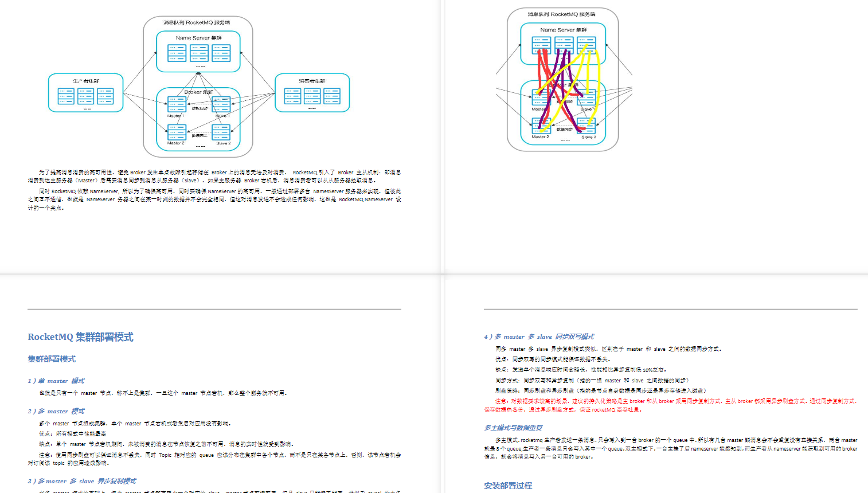868x493 pixels.
Task: Click the paragraph starting '同时 RocketMQ 依赖 NameServer'
Action: [x=214, y=199]
